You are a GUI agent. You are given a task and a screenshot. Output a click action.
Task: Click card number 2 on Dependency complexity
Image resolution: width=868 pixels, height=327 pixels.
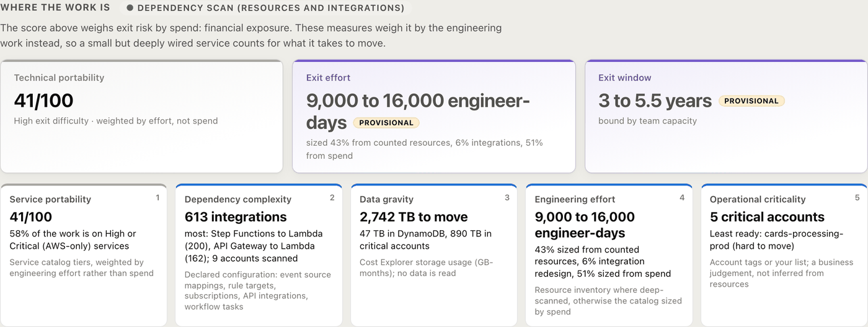tap(332, 197)
